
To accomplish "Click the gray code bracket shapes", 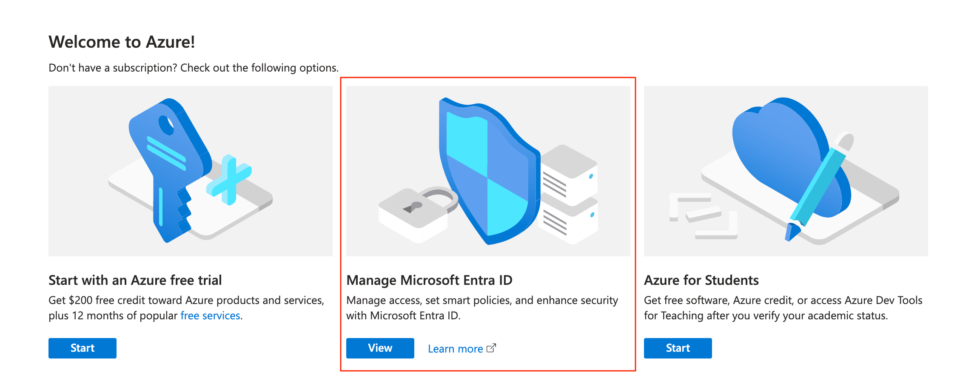I will click(x=702, y=215).
